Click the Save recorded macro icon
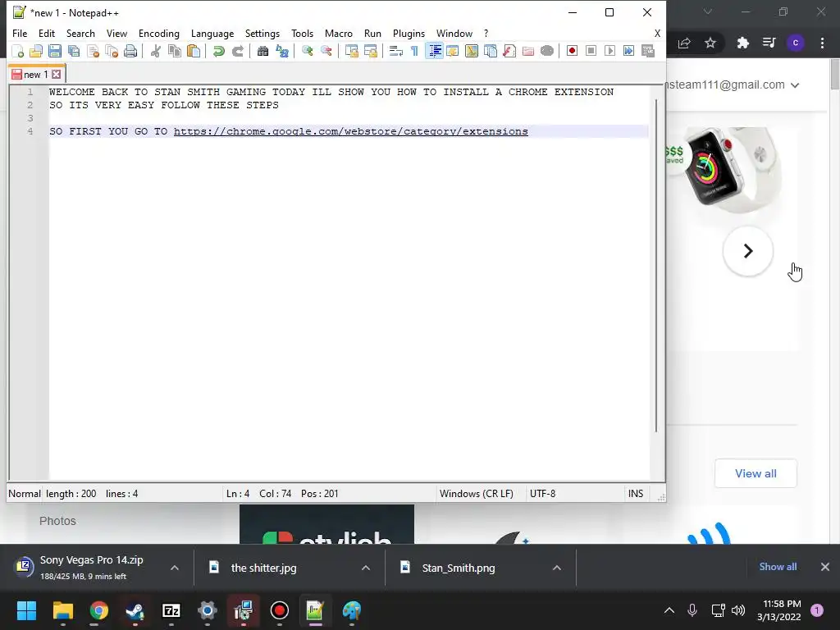Viewport: 840px width, 630px height. pos(648,51)
